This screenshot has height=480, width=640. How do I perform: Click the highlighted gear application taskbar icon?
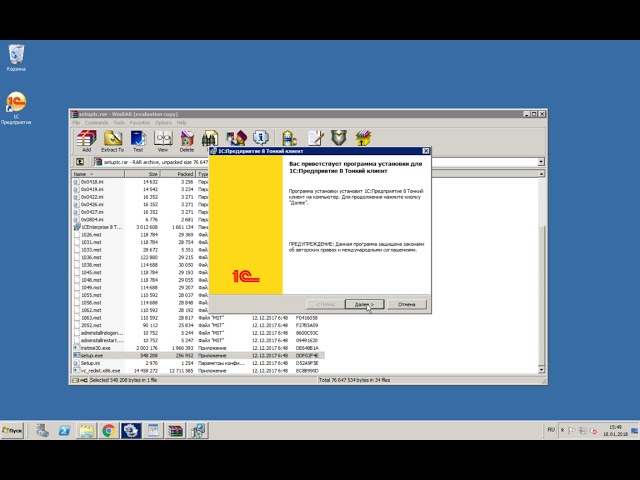point(131,430)
